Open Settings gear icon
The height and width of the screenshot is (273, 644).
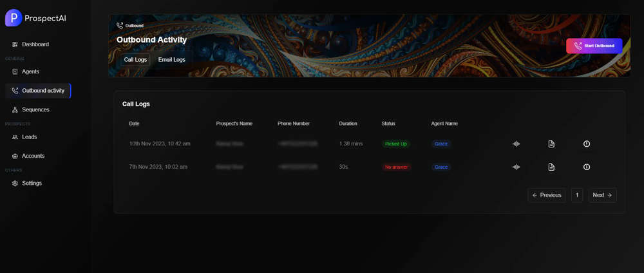coord(15,183)
